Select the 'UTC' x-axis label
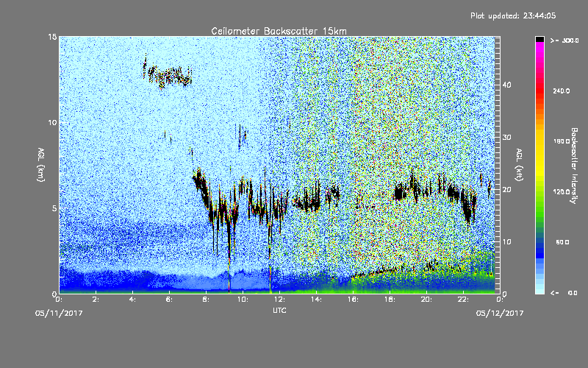 (279, 311)
